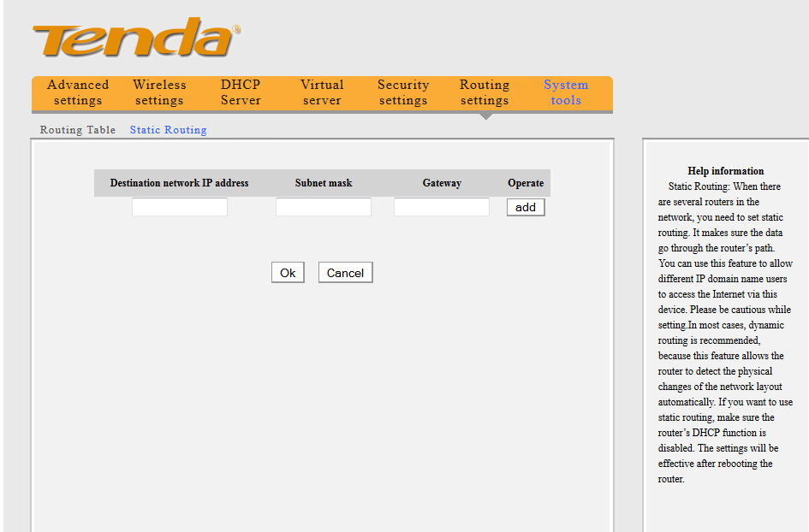Click the Subnet mask column header
809x532 pixels.
pos(324,183)
